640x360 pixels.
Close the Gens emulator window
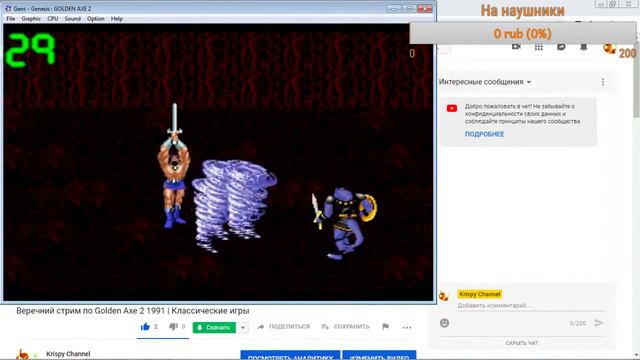(x=425, y=8)
